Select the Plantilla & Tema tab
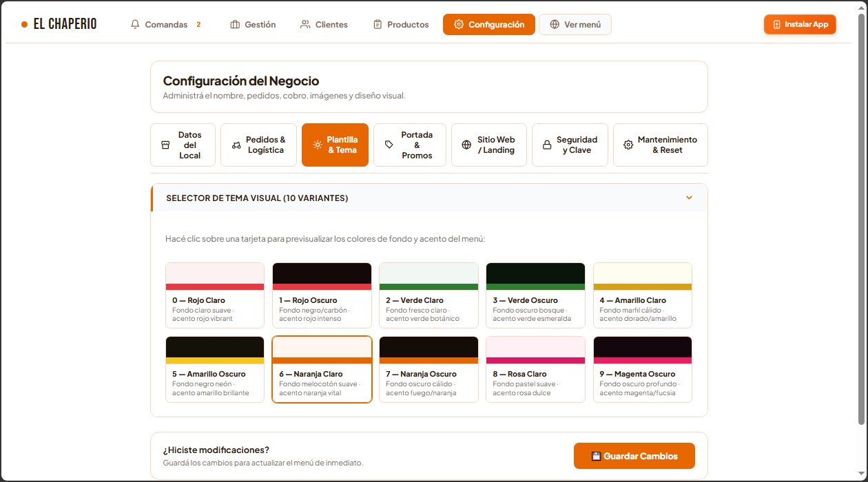Screen dimensions: 868x482 pyautogui.click(x=335, y=145)
